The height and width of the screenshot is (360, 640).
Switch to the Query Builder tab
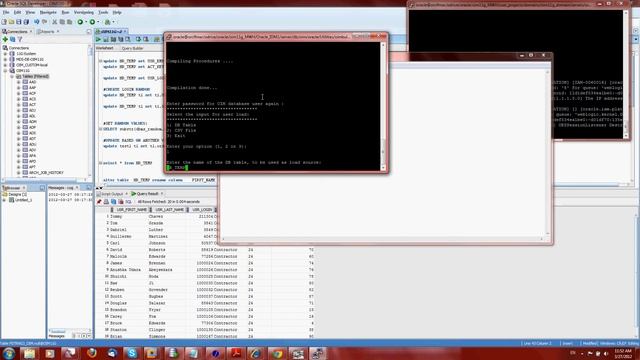click(x=132, y=48)
